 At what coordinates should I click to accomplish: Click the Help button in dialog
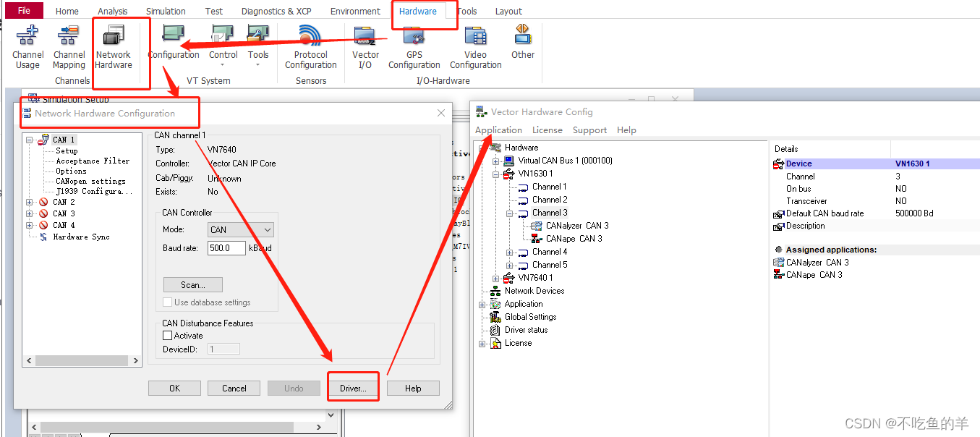(x=413, y=389)
